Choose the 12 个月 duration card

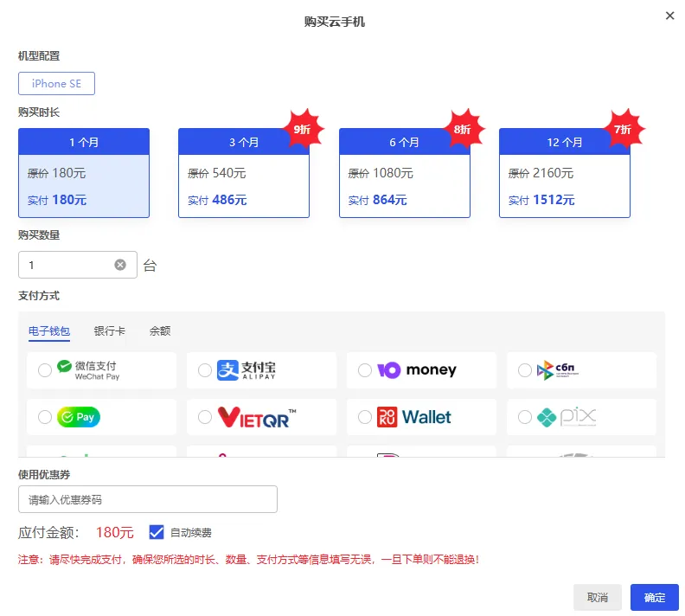pos(565,172)
